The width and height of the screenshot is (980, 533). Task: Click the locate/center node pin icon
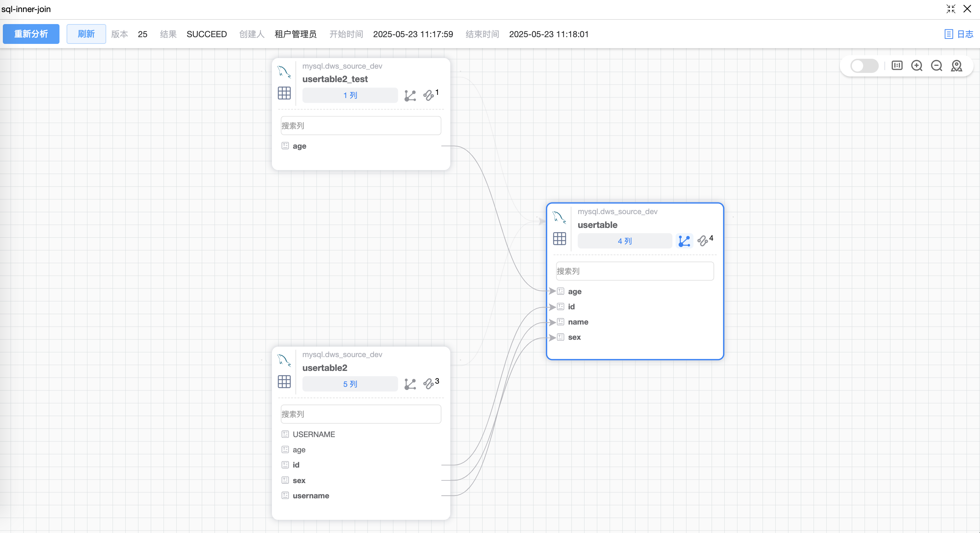pyautogui.click(x=956, y=66)
